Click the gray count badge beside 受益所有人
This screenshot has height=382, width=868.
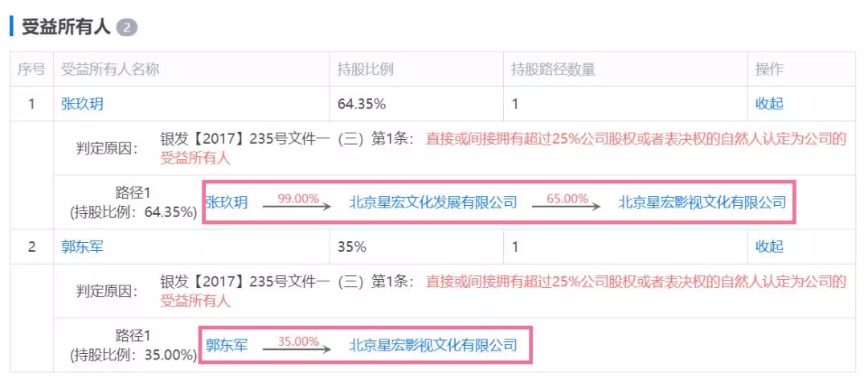(x=127, y=27)
